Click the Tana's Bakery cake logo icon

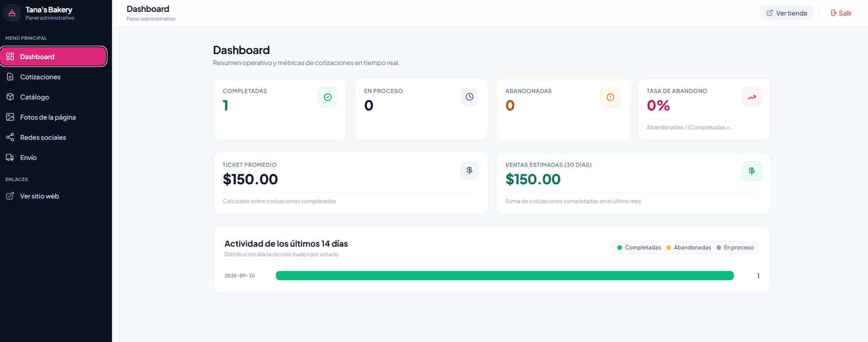12,12
